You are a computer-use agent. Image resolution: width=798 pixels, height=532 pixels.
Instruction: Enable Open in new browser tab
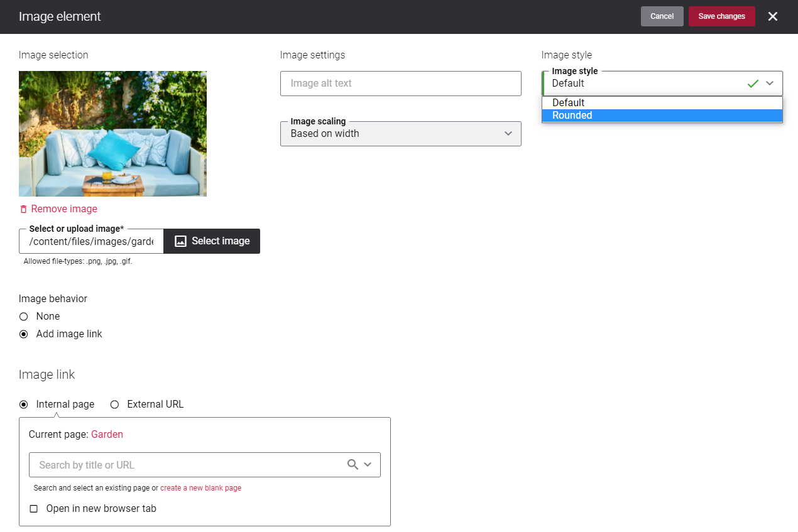[34, 509]
